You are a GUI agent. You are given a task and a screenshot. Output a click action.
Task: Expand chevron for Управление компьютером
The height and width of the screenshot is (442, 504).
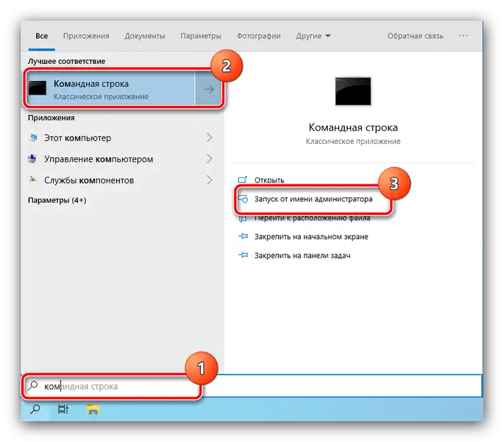[x=209, y=158]
